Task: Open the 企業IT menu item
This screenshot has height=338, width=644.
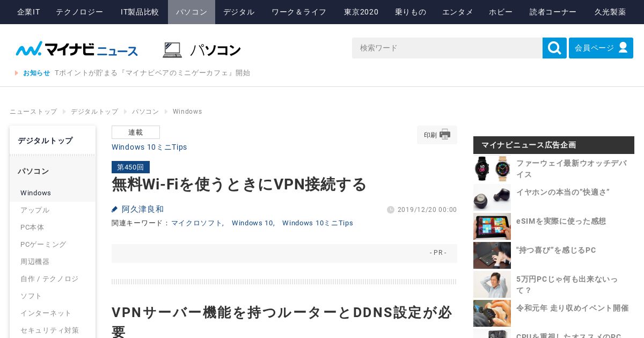Action: tap(28, 12)
